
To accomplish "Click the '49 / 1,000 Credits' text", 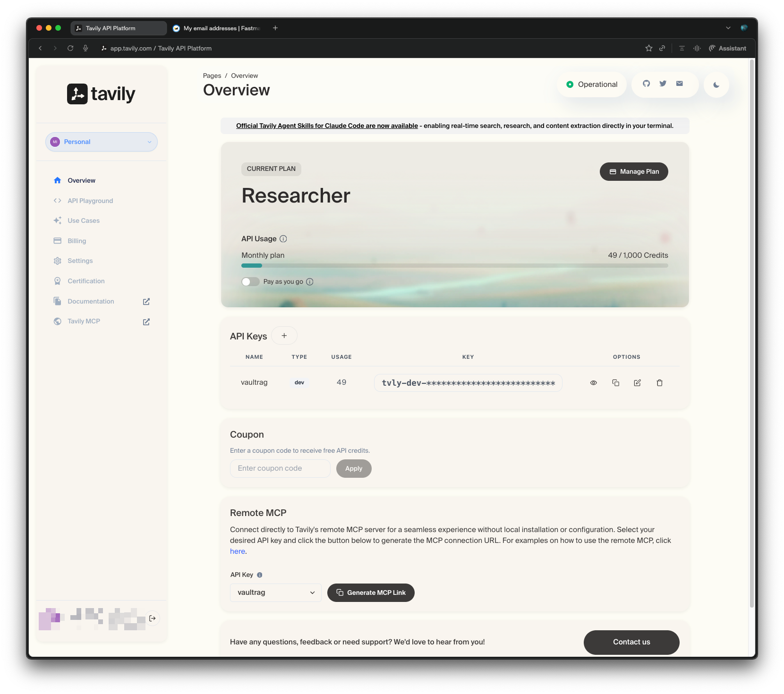I will [x=638, y=255].
